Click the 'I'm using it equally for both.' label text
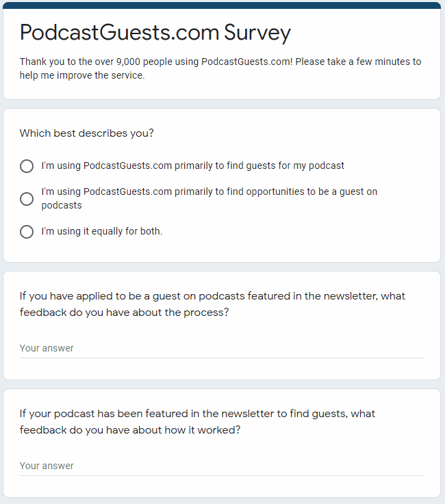Viewport: 445px width, 504px height. coord(101,231)
